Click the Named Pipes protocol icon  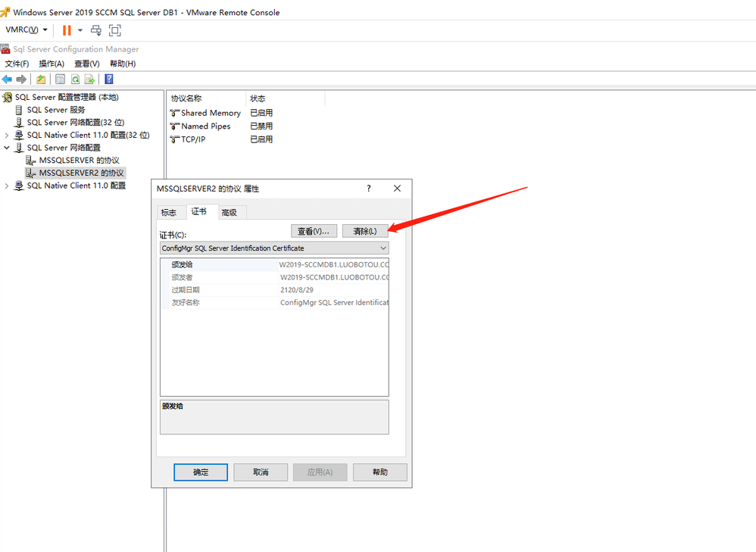(174, 126)
